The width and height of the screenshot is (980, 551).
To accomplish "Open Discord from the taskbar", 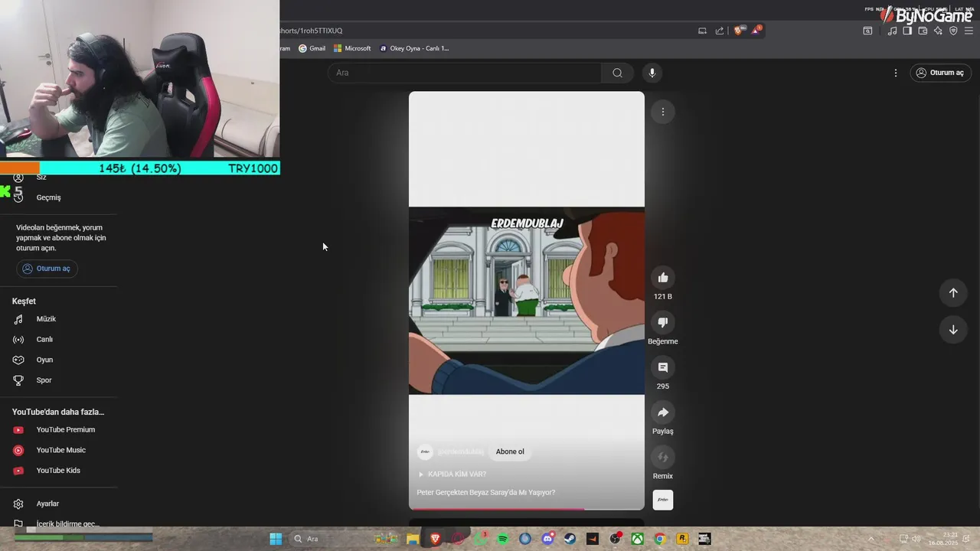I will [547, 539].
